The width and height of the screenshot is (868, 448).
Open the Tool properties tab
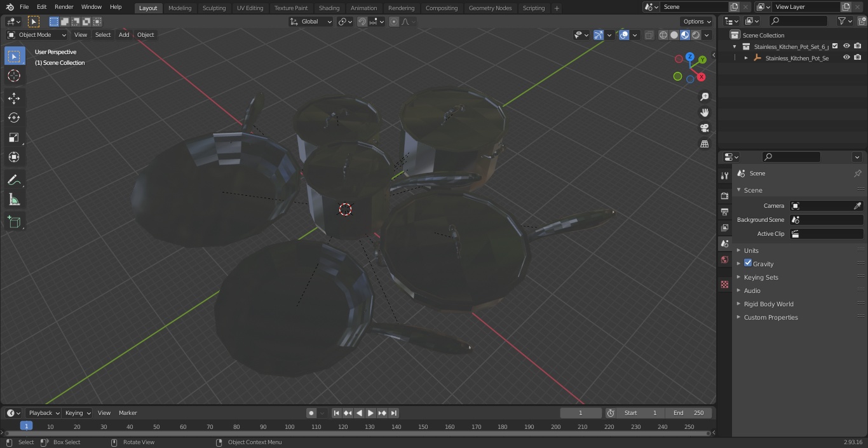click(x=724, y=176)
